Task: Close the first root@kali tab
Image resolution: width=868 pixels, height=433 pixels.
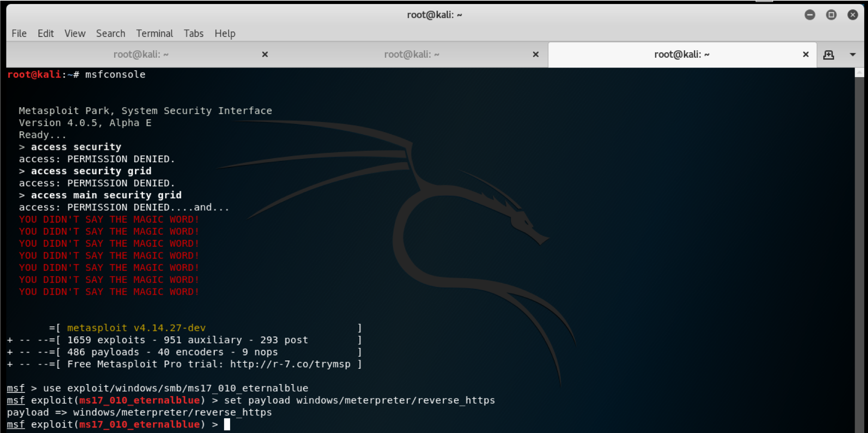Action: [x=265, y=55]
